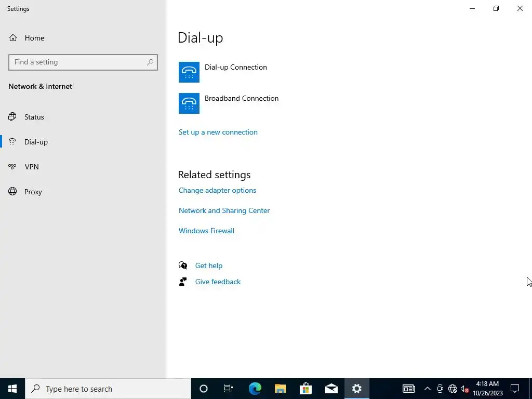The width and height of the screenshot is (532, 399).
Task: Click the Give feedback link
Action: 218,282
